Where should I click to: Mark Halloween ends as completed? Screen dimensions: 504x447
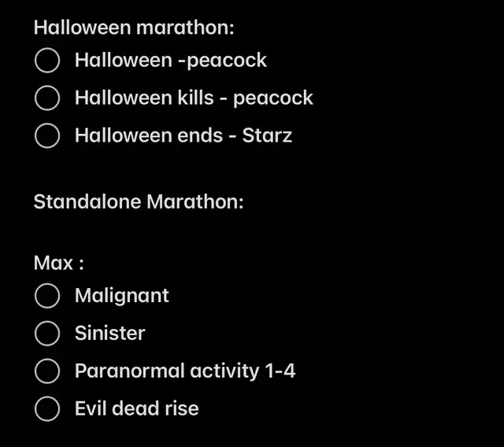coord(47,135)
